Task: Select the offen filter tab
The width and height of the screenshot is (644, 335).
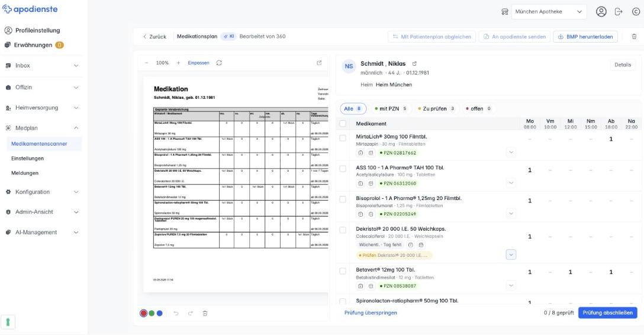Action: coord(478,109)
